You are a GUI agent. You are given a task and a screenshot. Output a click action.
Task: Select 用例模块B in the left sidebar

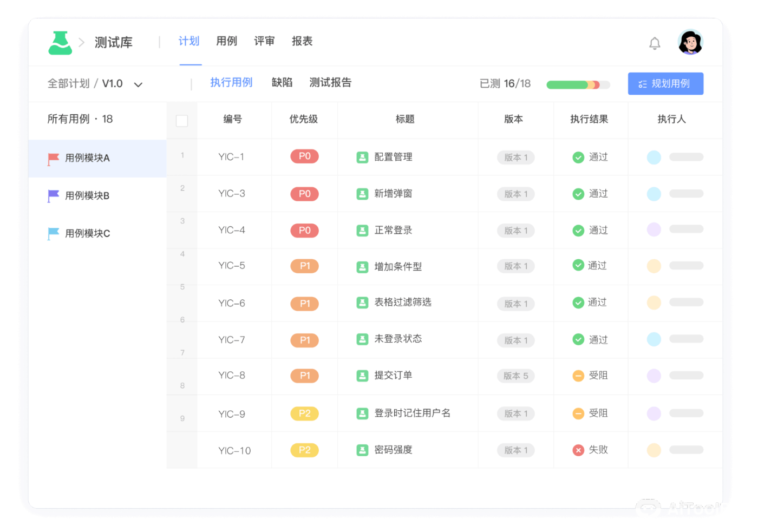click(x=86, y=195)
